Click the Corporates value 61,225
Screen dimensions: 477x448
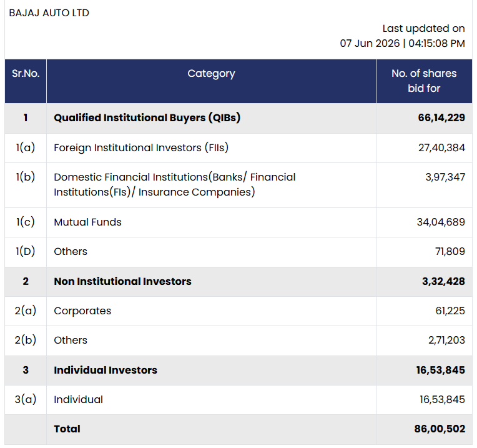tap(450, 311)
